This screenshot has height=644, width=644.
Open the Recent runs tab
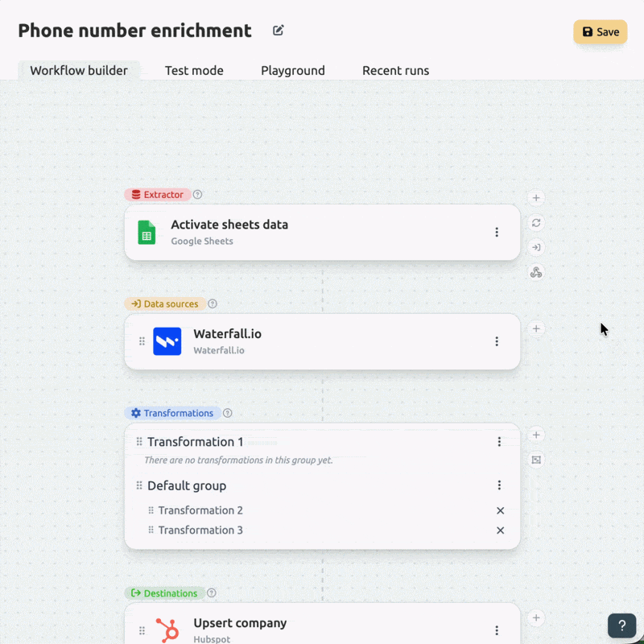tap(395, 71)
